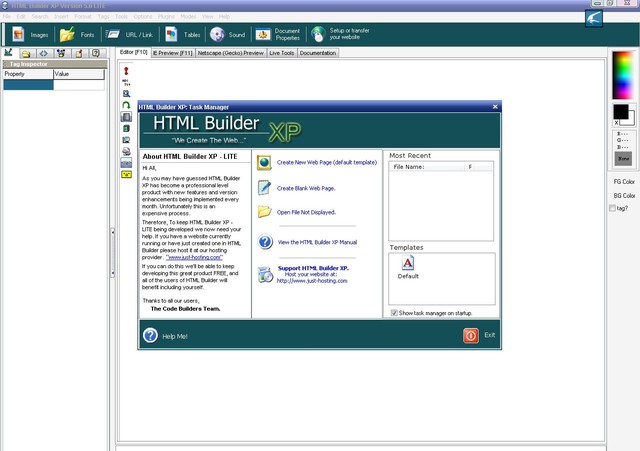Click the printer icon in editor toolbar
Screen dimensions: 640x451
(x=126, y=151)
